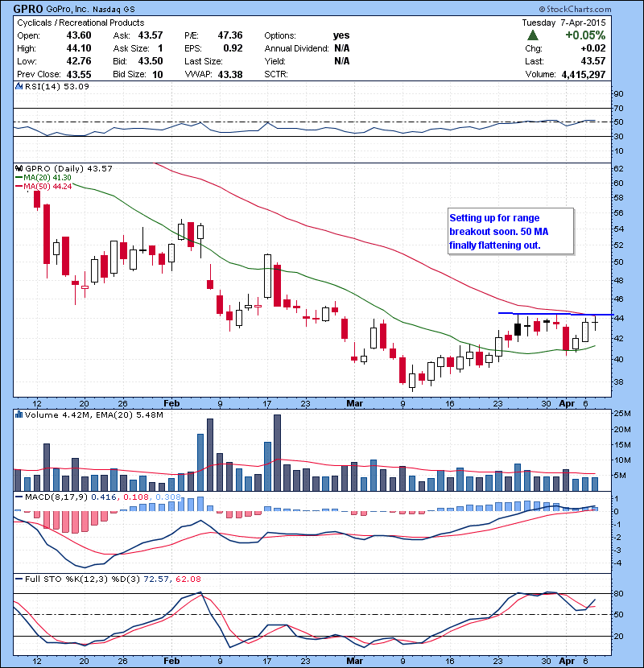This screenshot has height=668, width=644.
Task: Click the blue horizontal resistance line near 44
Action: click(x=555, y=314)
